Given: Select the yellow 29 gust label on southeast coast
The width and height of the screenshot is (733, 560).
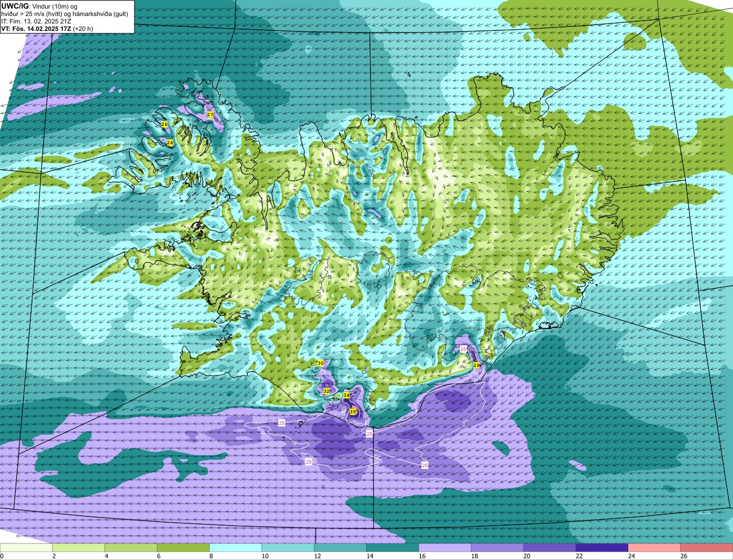Looking at the screenshot, I should (476, 365).
